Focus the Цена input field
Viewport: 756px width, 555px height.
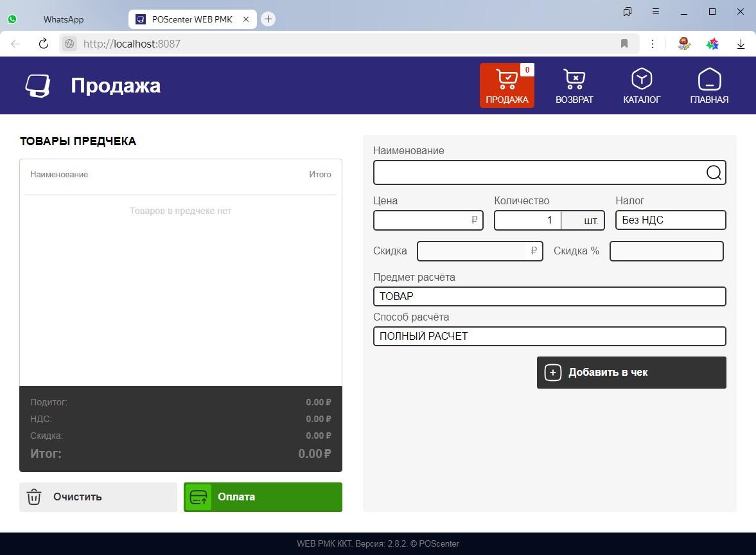click(422, 220)
